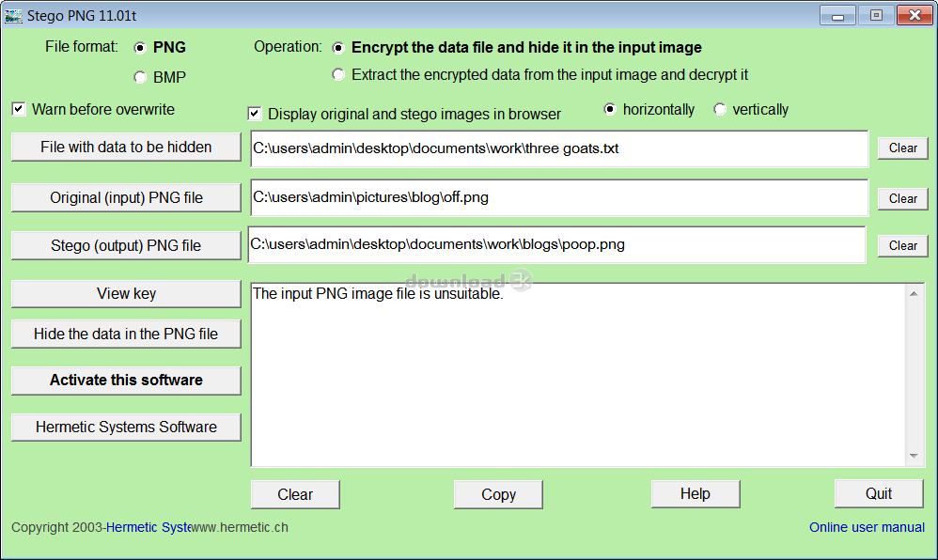The width and height of the screenshot is (938, 560).
Task: Click the Stego PNG title bar app icon
Action: tap(14, 16)
